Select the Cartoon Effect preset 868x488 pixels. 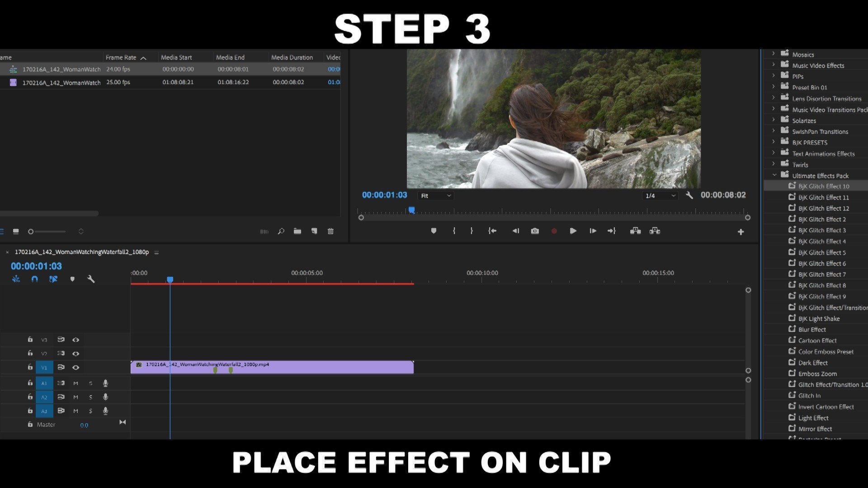point(817,341)
